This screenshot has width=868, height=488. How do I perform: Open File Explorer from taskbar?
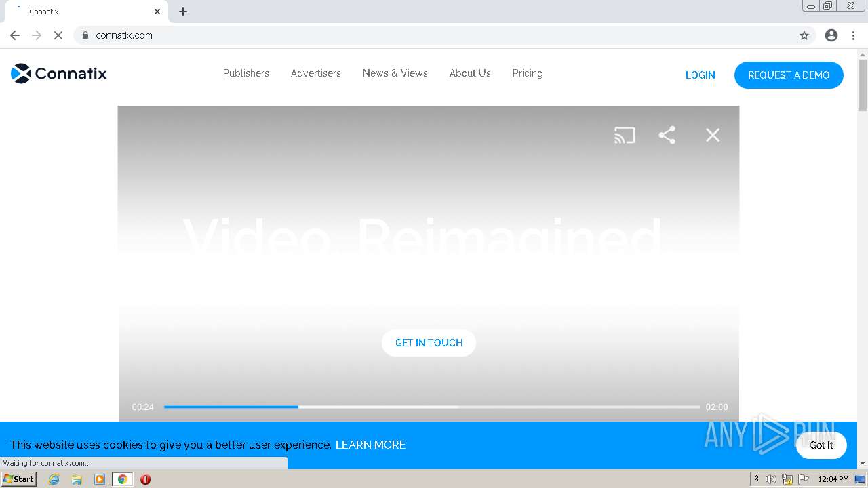(x=77, y=479)
